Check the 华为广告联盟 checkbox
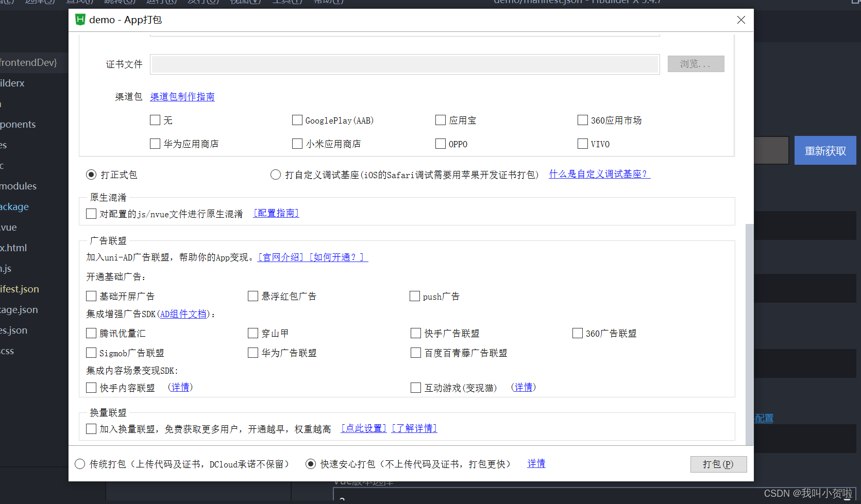 253,353
